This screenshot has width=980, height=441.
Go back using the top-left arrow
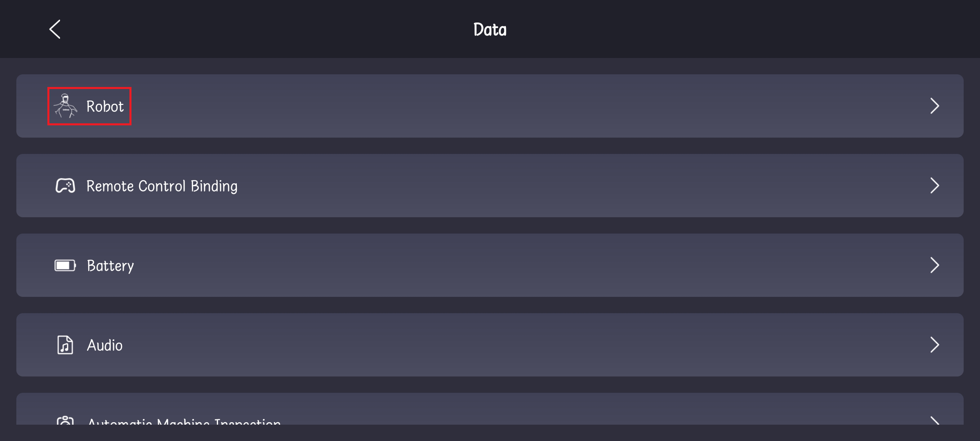pyautogui.click(x=55, y=29)
